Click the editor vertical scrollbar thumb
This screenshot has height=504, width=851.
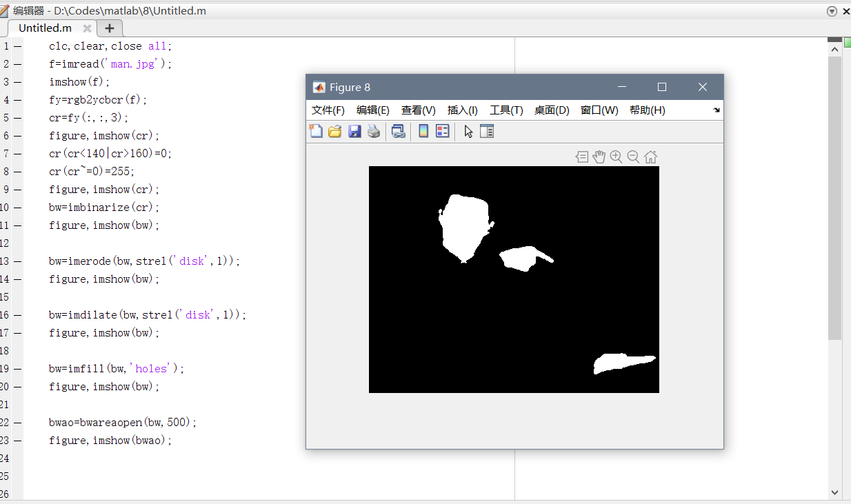[834, 198]
